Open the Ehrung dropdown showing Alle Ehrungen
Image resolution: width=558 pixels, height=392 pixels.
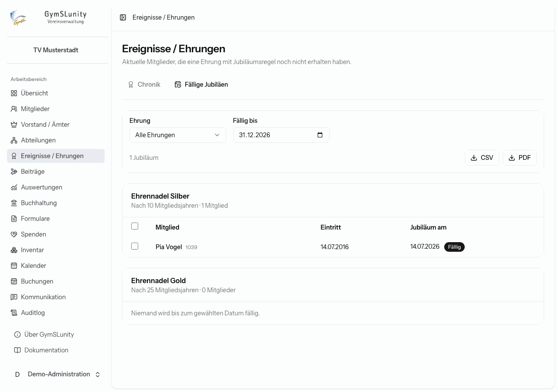178,135
